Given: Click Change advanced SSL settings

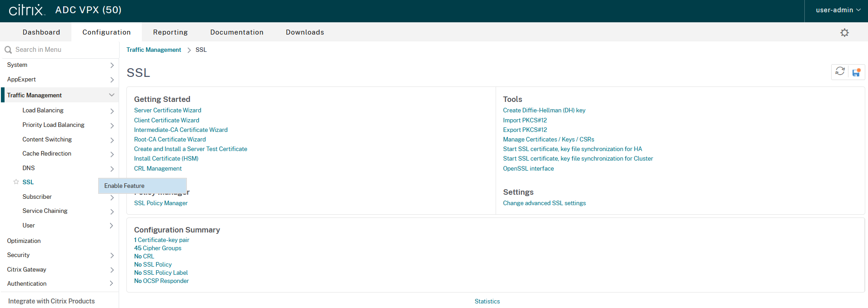Looking at the screenshot, I should [544, 203].
